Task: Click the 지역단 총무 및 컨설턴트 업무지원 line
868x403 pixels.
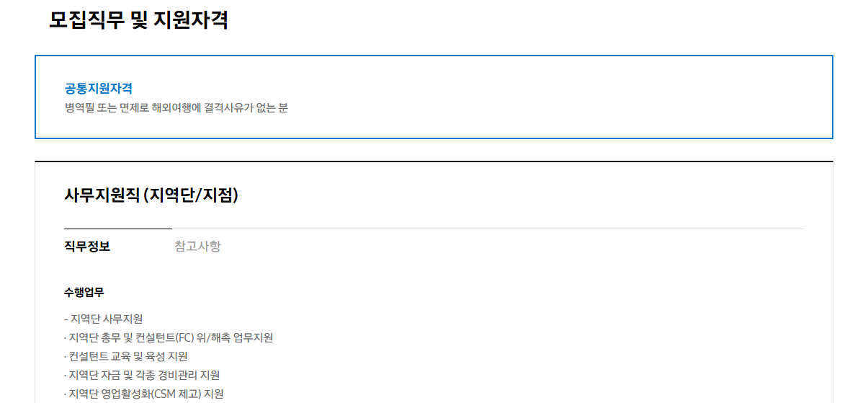Action: [169, 337]
